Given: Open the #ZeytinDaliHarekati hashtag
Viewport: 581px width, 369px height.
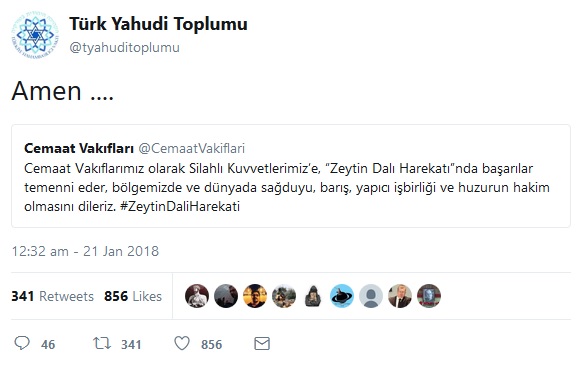Looking at the screenshot, I should point(180,206).
